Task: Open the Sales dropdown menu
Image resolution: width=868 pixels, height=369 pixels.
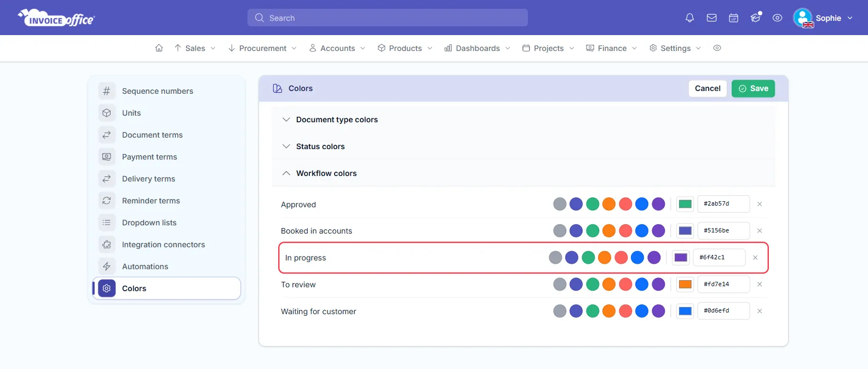Action: (195, 48)
